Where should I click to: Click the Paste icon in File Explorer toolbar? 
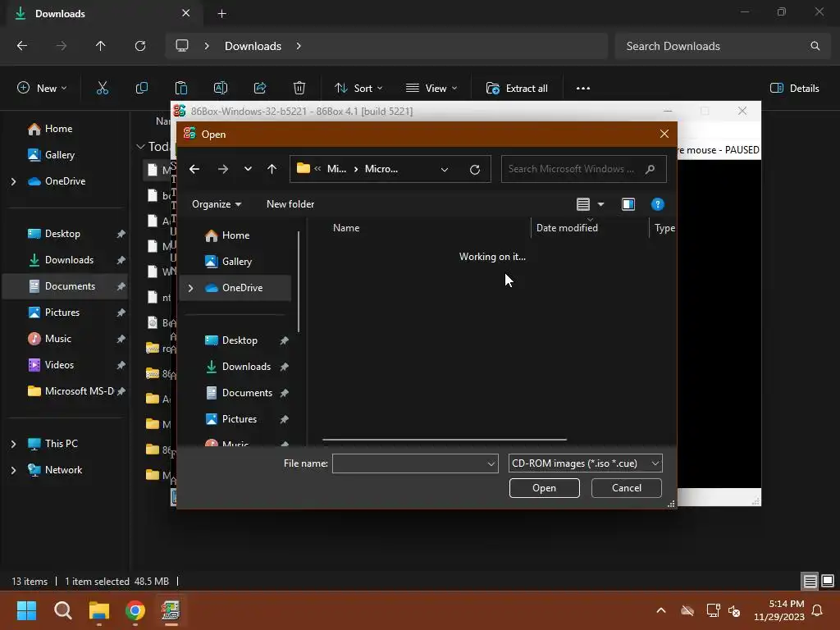click(x=181, y=89)
